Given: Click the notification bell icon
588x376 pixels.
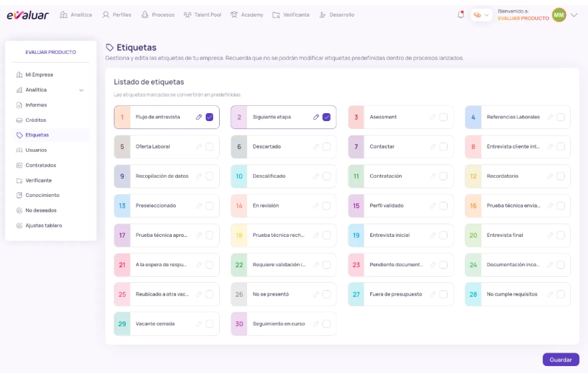Looking at the screenshot, I should [460, 15].
